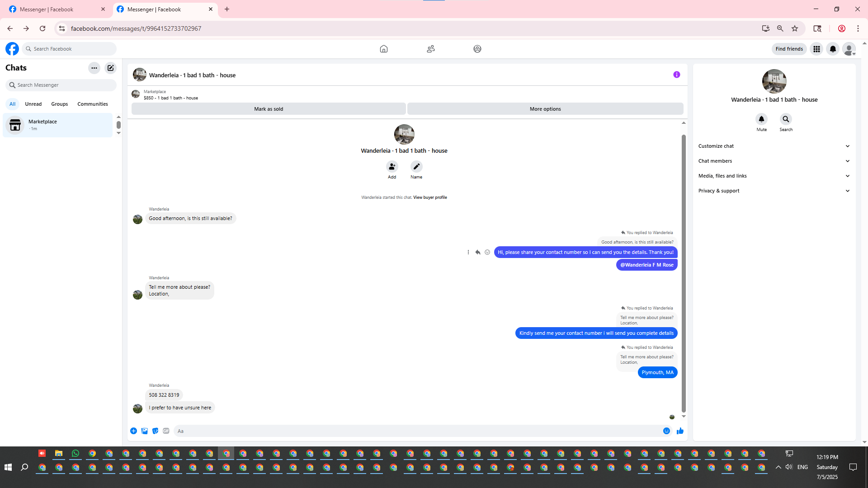
Task: Attach a photo using image icon
Action: coord(145,431)
